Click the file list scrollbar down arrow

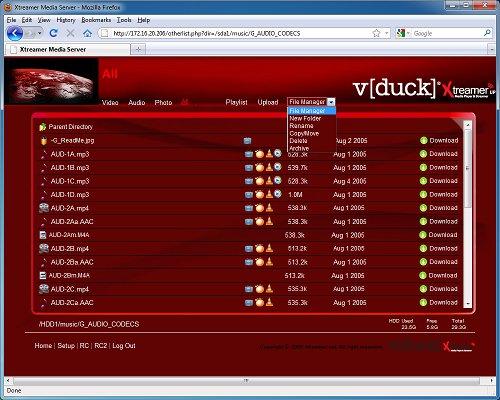pyautogui.click(x=468, y=304)
